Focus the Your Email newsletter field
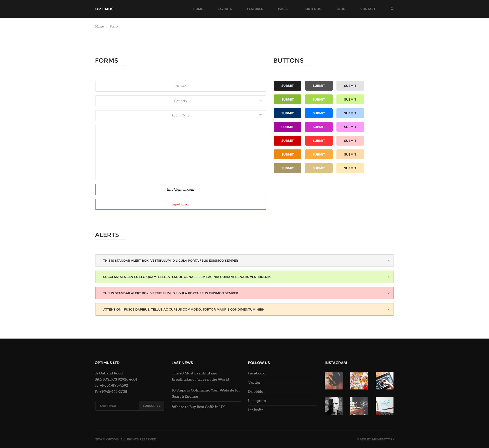Viewport: 489px width, 448px height. (x=117, y=406)
